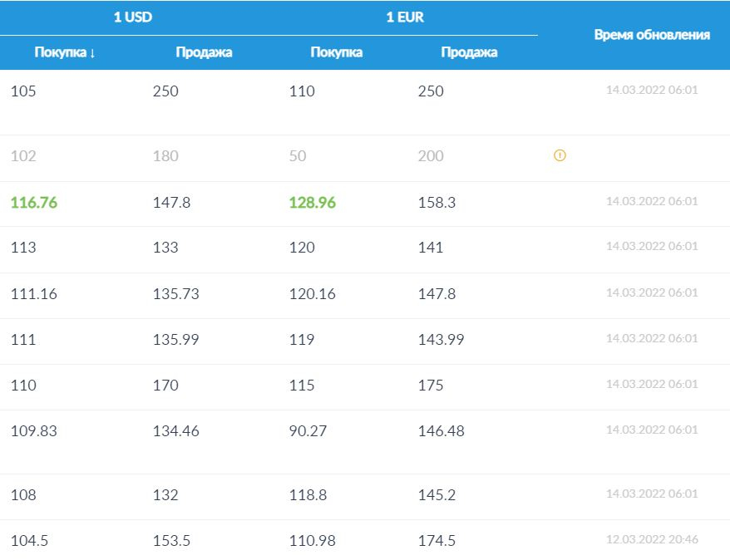Click the 135.73 USD sell rate
This screenshot has width=730, height=560.
pyautogui.click(x=176, y=293)
